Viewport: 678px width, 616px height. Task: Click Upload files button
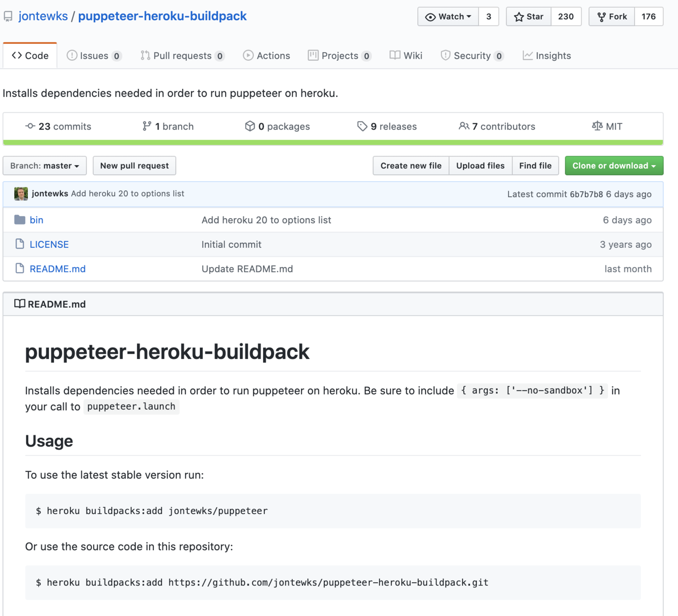click(480, 166)
